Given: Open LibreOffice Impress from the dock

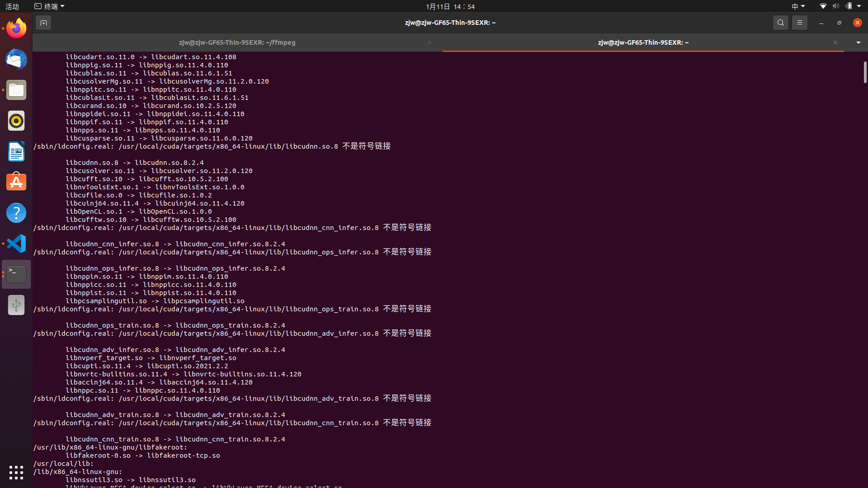Looking at the screenshot, I should click(16, 151).
